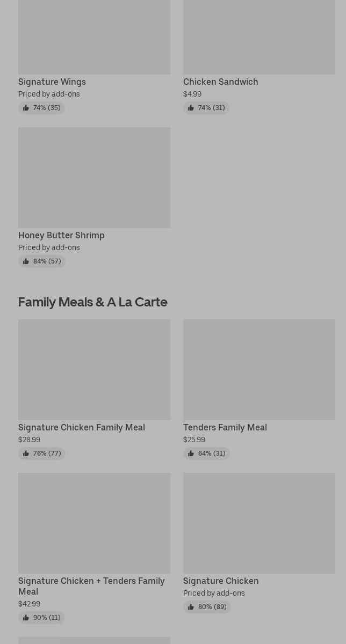Click the Honey Butter Shrimp title

coord(61,235)
